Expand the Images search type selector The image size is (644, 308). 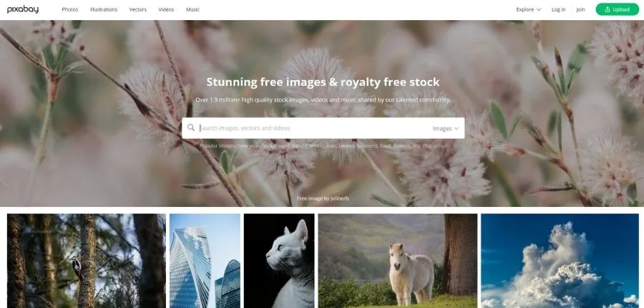pos(445,128)
